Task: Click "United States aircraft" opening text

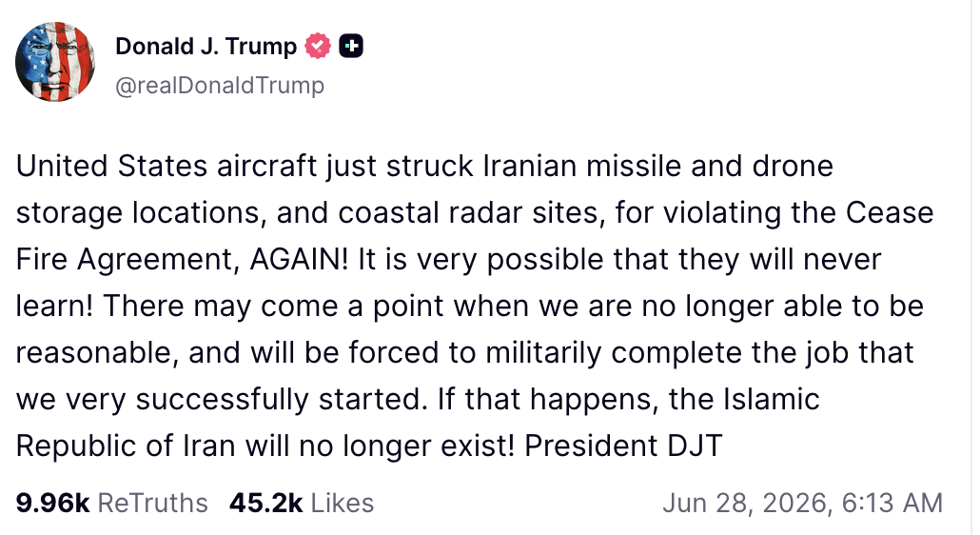Action: [167, 167]
